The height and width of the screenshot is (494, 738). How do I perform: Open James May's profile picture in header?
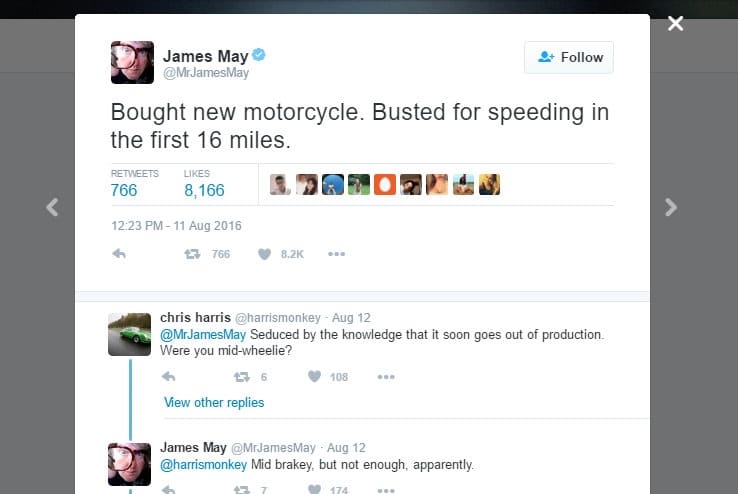point(132,62)
